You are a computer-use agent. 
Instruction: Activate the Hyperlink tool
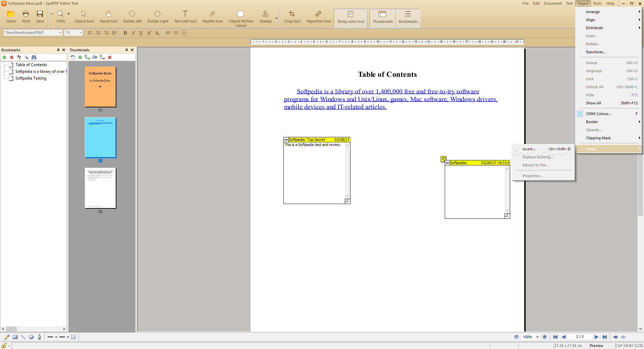tap(319, 17)
